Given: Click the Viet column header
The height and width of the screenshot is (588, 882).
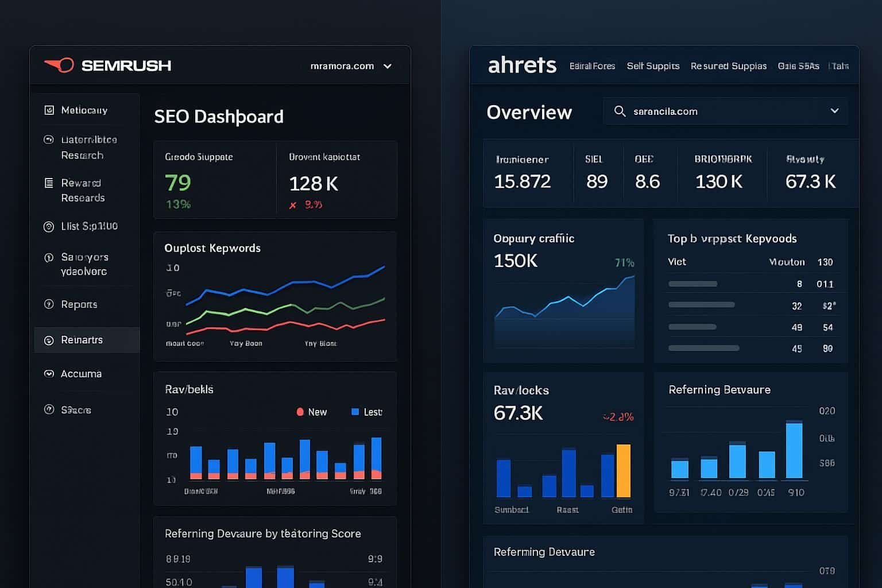Looking at the screenshot, I should tap(677, 262).
